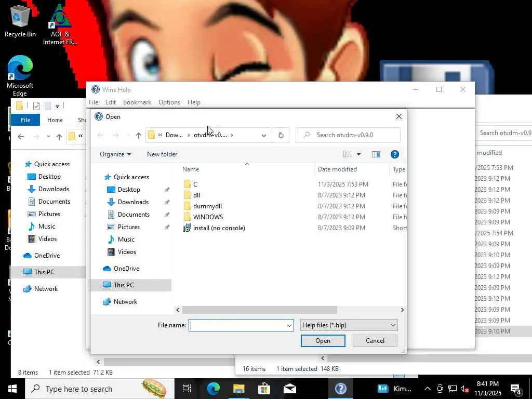Open the Help menu in Wine Help
This screenshot has height=399, width=532.
(x=194, y=102)
